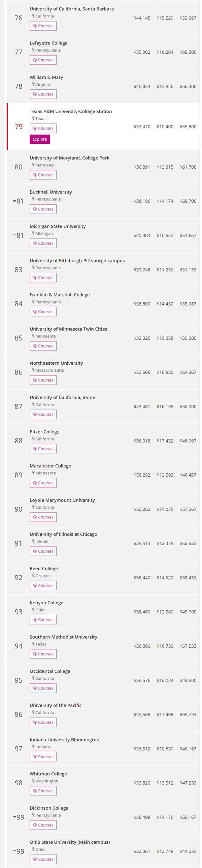Image resolution: width=202 pixels, height=868 pixels.
Task: Click the Explore button for Texas A&M
Action: click(40, 139)
